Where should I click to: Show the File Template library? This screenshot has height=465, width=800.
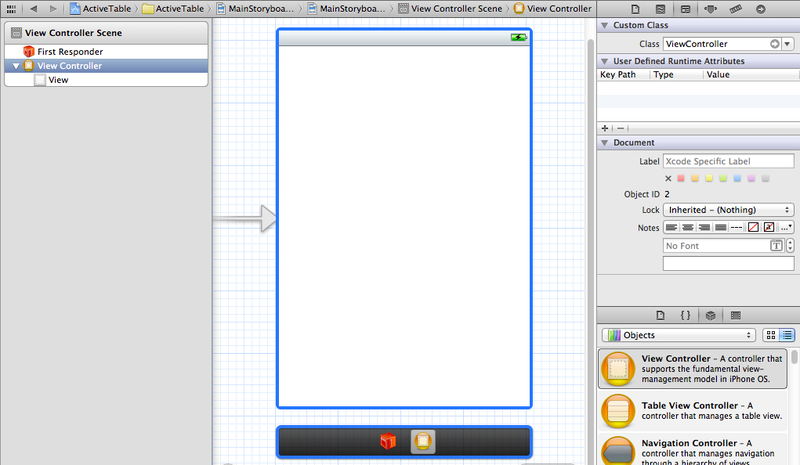[660, 315]
